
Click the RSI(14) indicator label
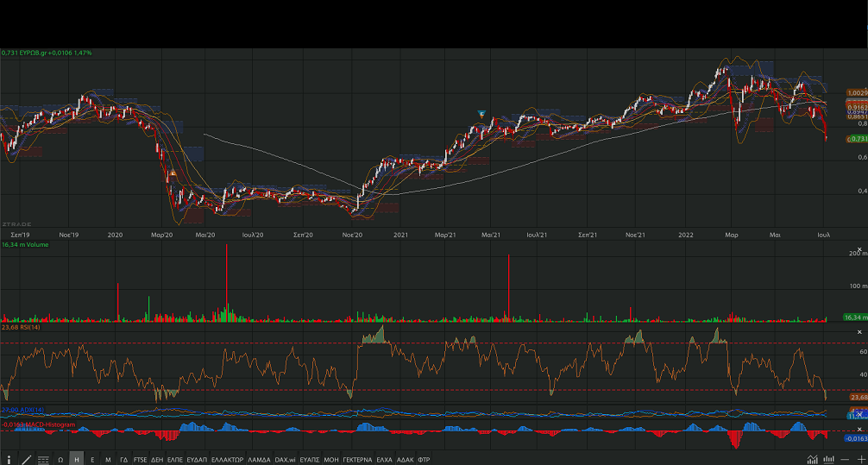click(x=36, y=328)
